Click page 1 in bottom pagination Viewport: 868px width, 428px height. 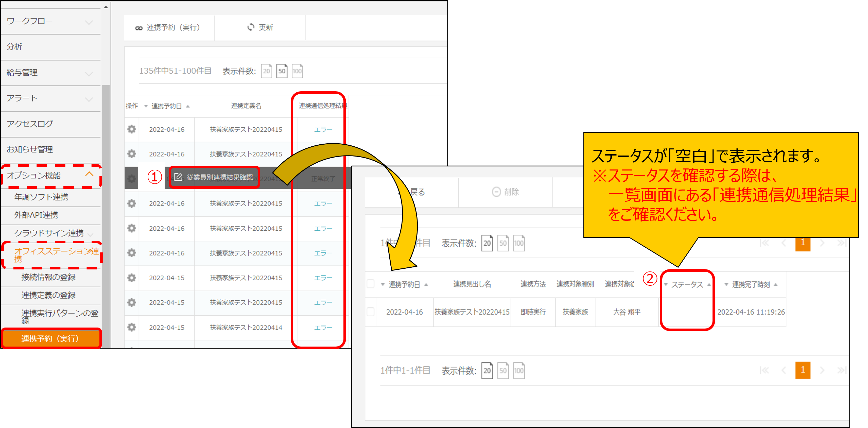tap(803, 370)
